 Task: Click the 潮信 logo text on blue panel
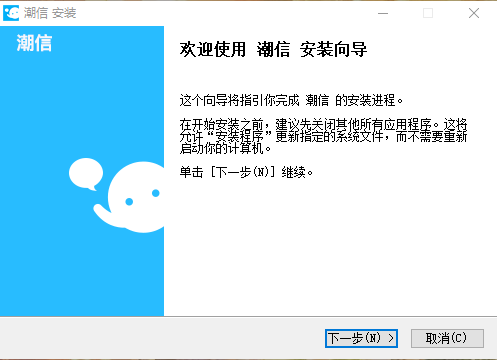click(x=34, y=43)
